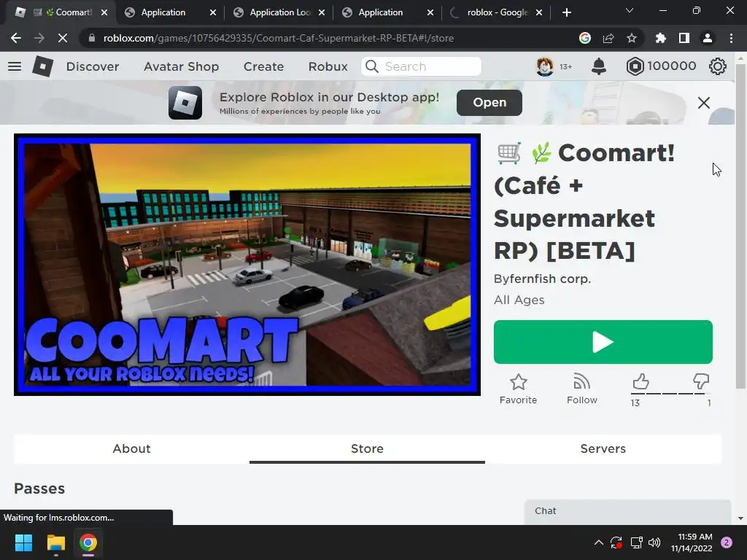This screenshot has height=560, width=747.
Task: Open the Robux balance showing 100000
Action: pyautogui.click(x=661, y=66)
